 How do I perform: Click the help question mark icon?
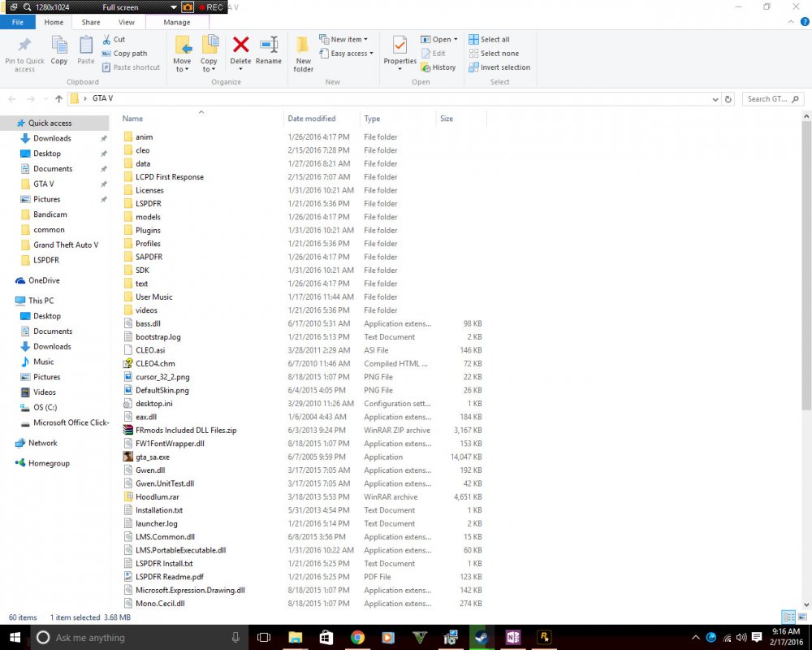tap(805, 22)
